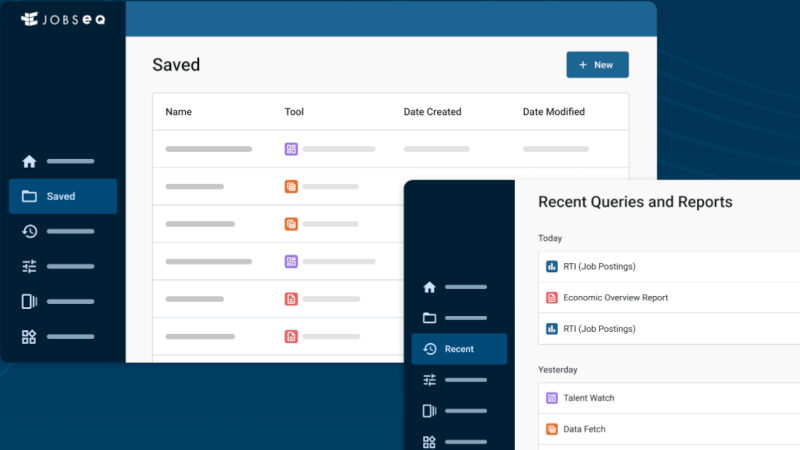Click the home icon above the Recent item
The width and height of the screenshot is (800, 450).
pyautogui.click(x=429, y=287)
